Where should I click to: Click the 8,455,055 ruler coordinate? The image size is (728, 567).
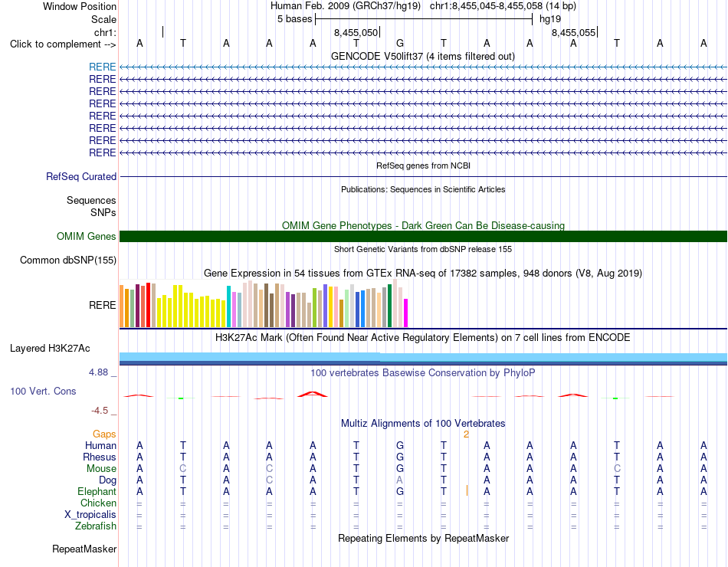pyautogui.click(x=573, y=32)
